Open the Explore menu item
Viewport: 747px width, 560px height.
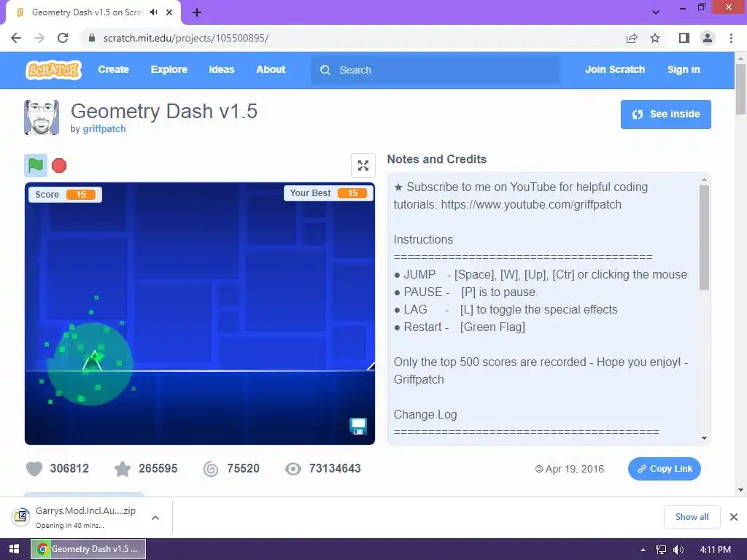click(169, 69)
